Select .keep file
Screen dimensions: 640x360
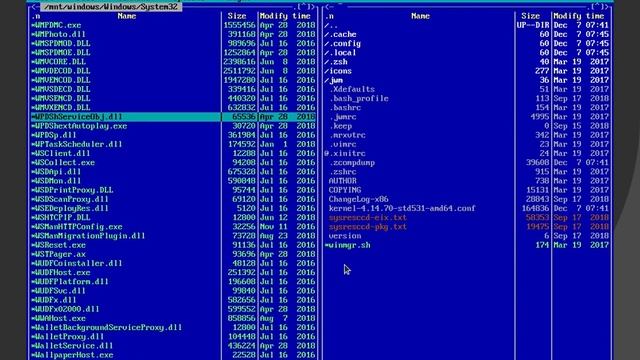point(467,126)
